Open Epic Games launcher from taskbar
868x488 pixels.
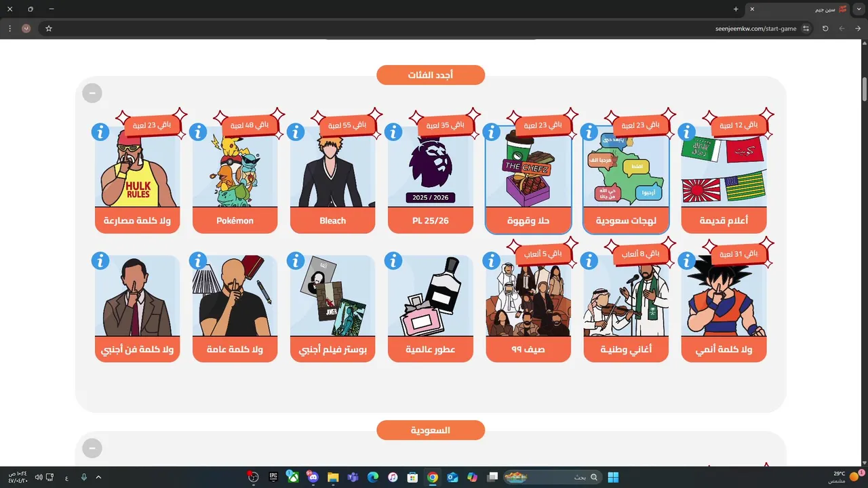[273, 477]
